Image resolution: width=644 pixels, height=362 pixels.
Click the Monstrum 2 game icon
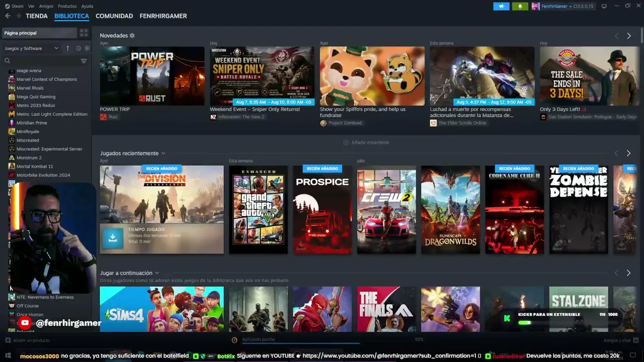point(12,158)
